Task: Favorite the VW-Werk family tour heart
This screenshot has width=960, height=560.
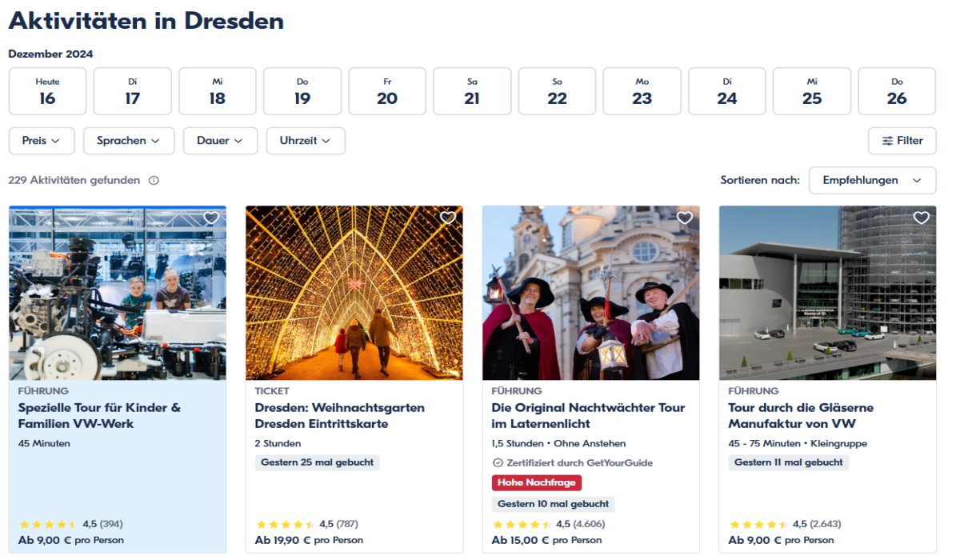Action: tap(211, 218)
